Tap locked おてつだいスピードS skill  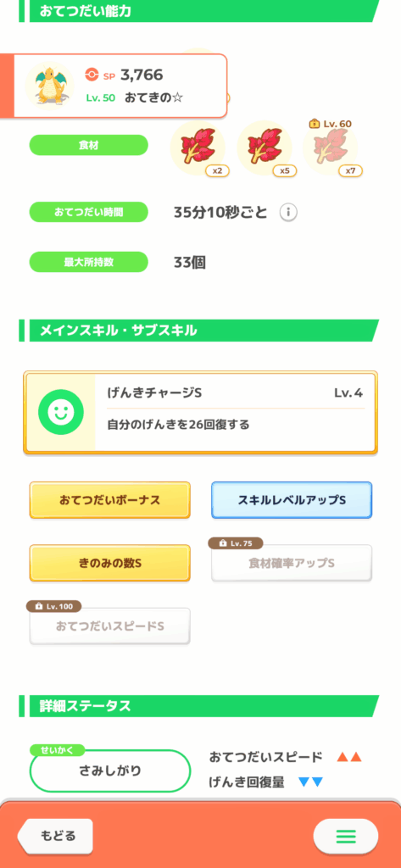pyautogui.click(x=109, y=626)
